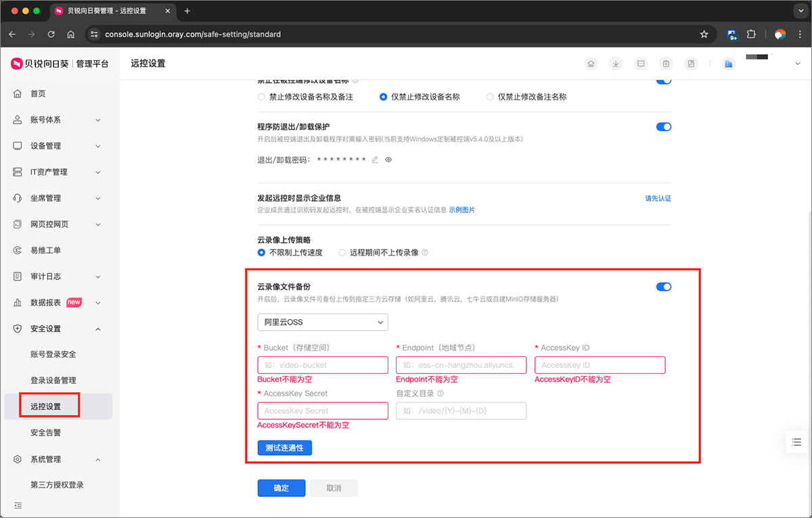Open the 阿里云OSS storage dropdown
This screenshot has height=518, width=812.
[x=322, y=323]
